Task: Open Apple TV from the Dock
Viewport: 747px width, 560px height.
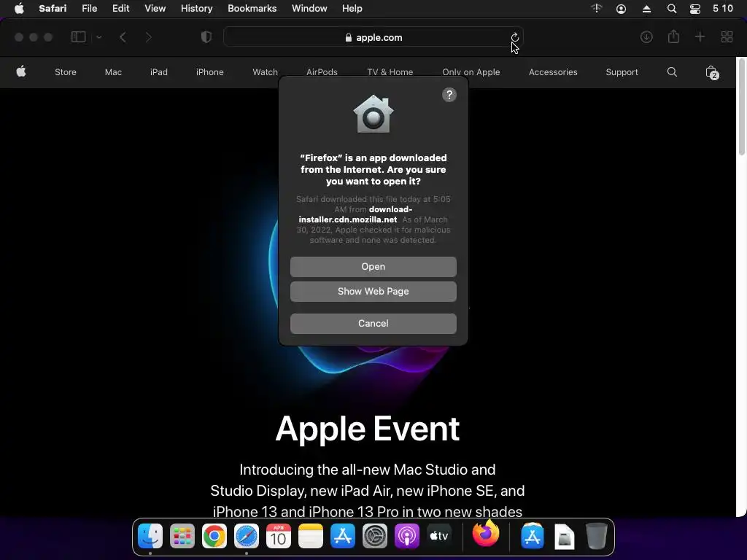Action: 438,536
